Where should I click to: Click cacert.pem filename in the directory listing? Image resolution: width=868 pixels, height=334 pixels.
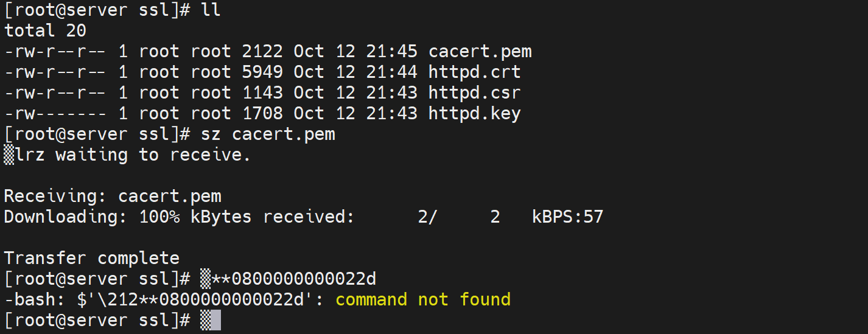(x=480, y=52)
